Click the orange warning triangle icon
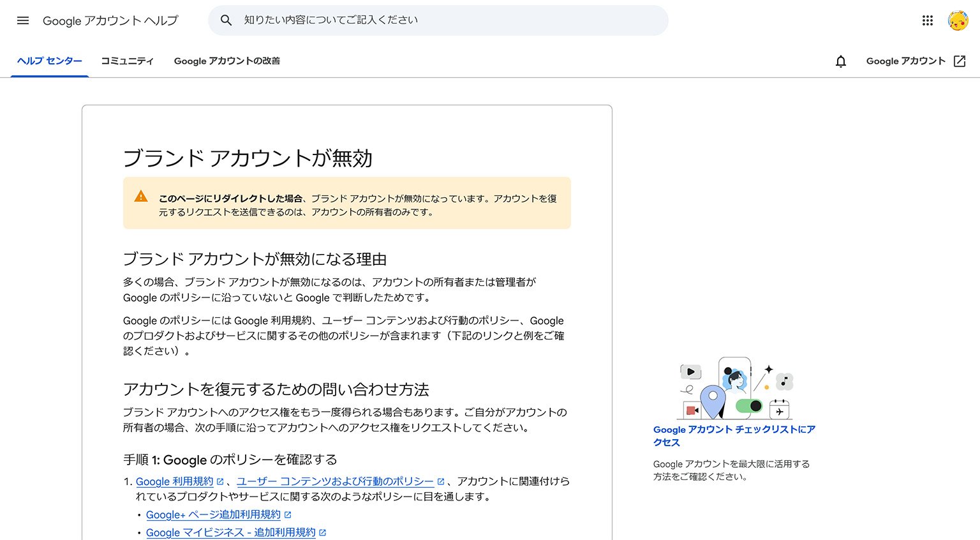Screen dimensions: 980x540 click(x=141, y=197)
